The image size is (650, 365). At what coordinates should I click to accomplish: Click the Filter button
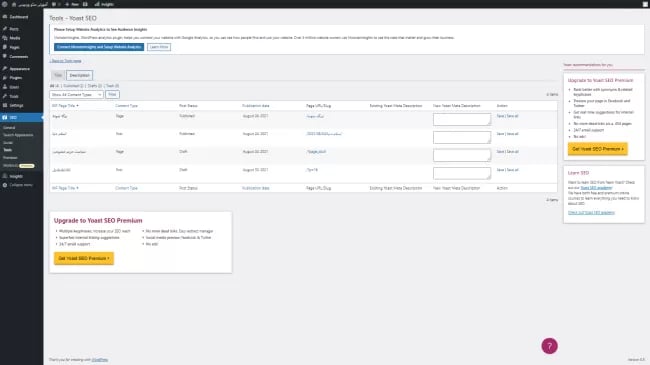[x=112, y=95]
